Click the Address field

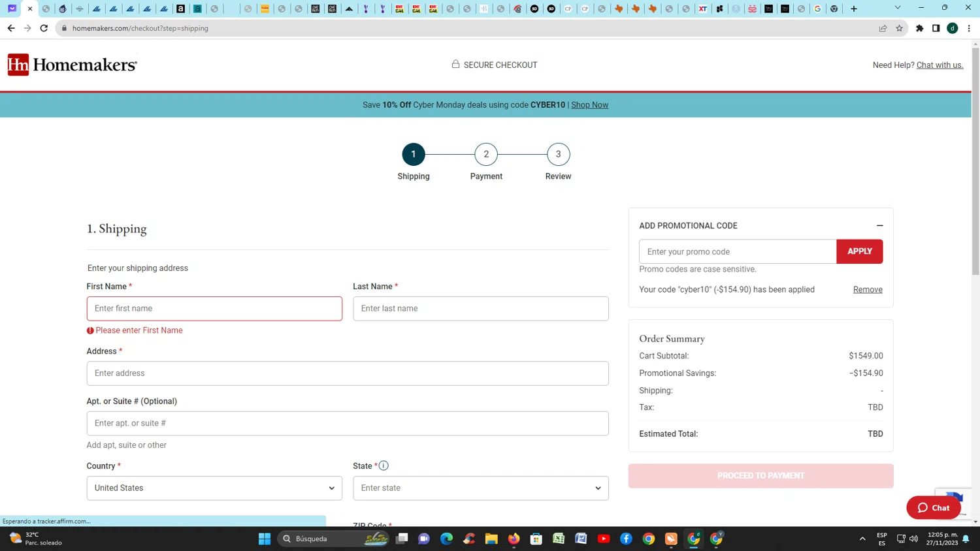pos(348,373)
